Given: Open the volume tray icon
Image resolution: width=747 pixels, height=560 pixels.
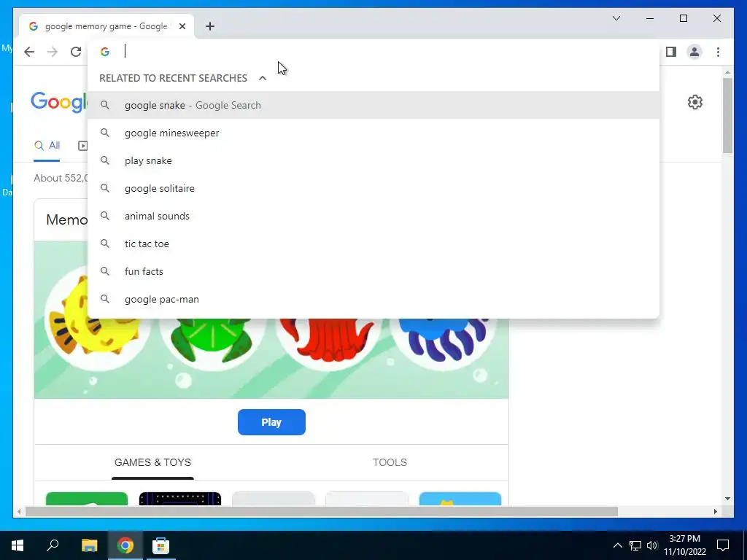Looking at the screenshot, I should click(x=652, y=545).
